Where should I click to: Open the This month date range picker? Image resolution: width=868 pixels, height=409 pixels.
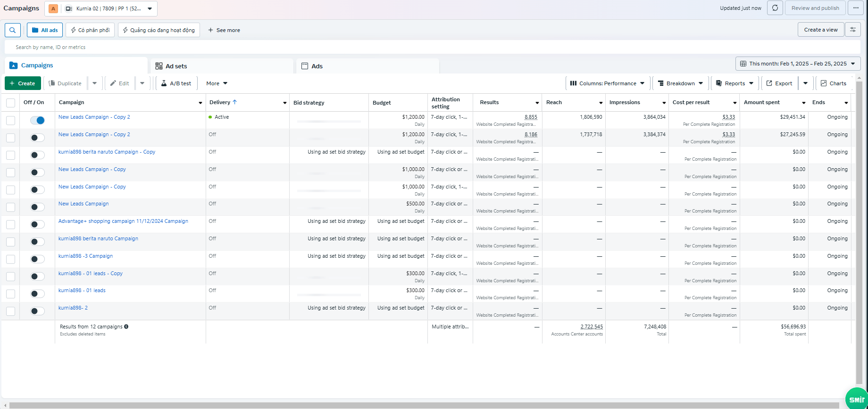point(798,64)
